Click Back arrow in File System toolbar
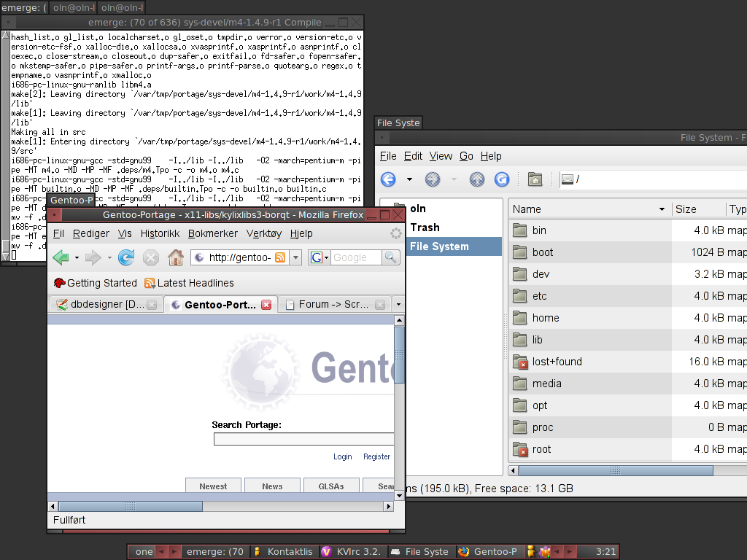The image size is (747, 560). 388,179
